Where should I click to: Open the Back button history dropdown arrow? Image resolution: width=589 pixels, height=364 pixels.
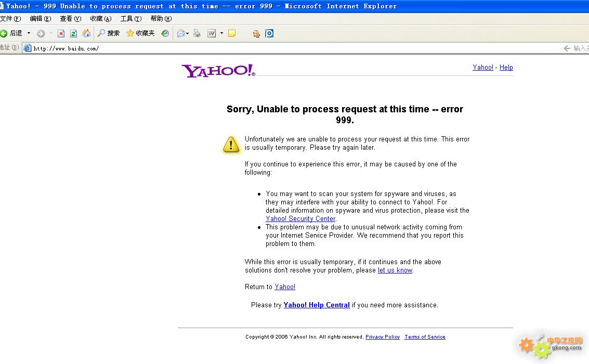pyautogui.click(x=29, y=33)
